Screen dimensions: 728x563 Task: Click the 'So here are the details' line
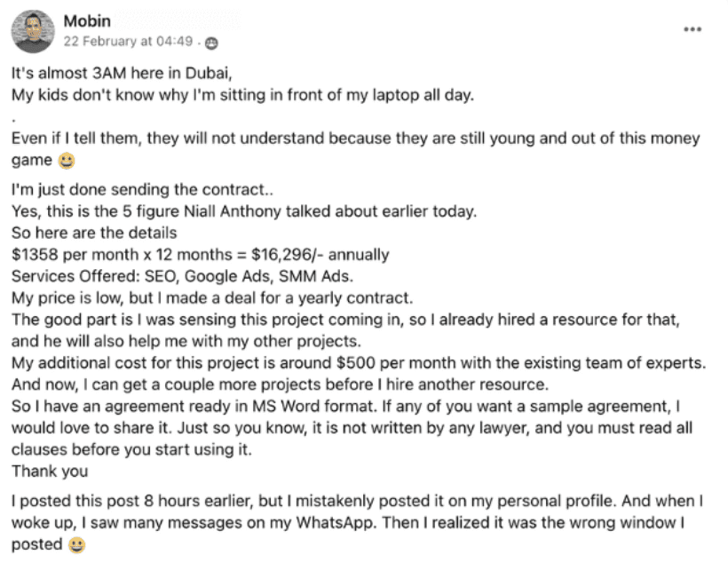point(94,233)
